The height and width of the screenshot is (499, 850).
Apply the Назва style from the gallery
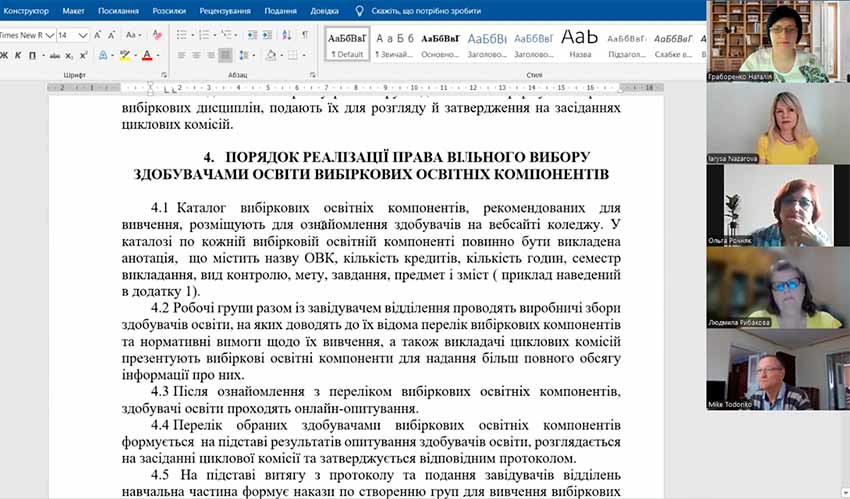pos(580,42)
